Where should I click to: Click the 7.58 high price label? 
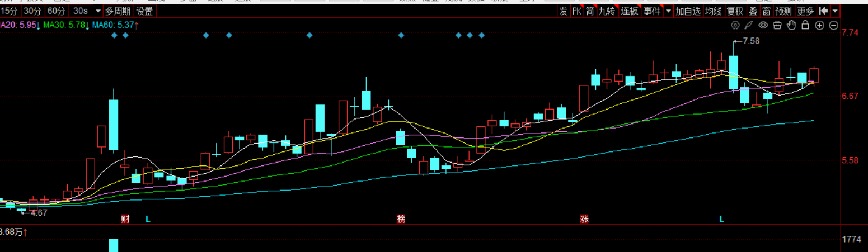tap(752, 41)
